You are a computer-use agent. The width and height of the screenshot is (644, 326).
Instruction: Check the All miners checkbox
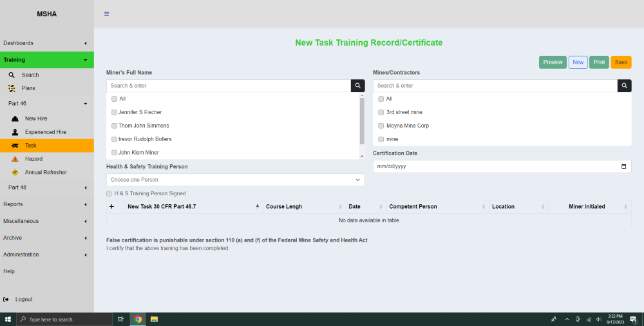point(114,99)
